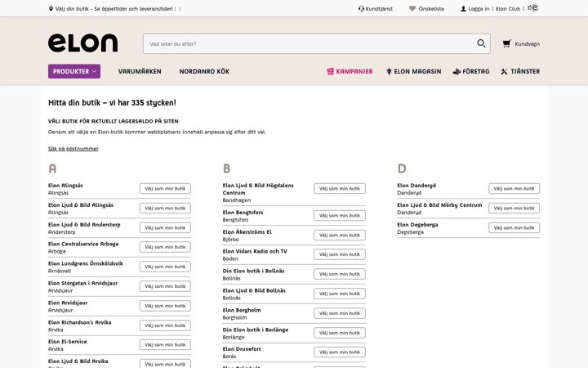
Task: Select Din Elon butik i Bollnäs
Action: tap(340, 274)
